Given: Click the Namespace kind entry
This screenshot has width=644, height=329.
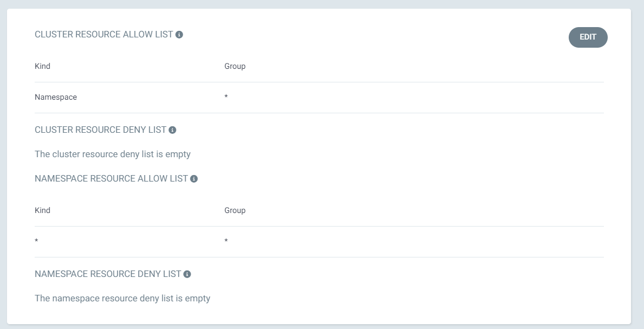Looking at the screenshot, I should [56, 97].
